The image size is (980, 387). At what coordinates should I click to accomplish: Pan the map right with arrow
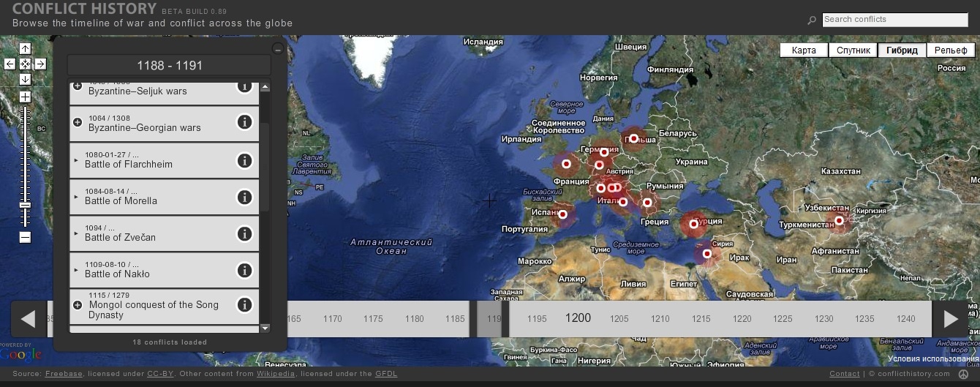tap(40, 64)
